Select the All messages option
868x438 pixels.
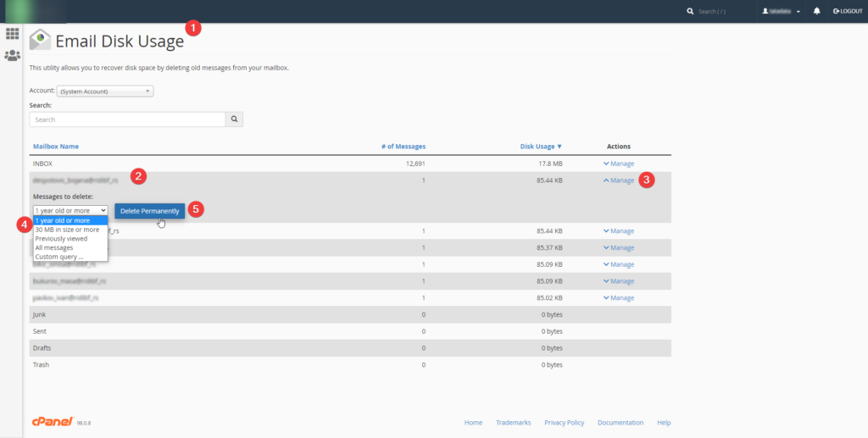coord(70,247)
